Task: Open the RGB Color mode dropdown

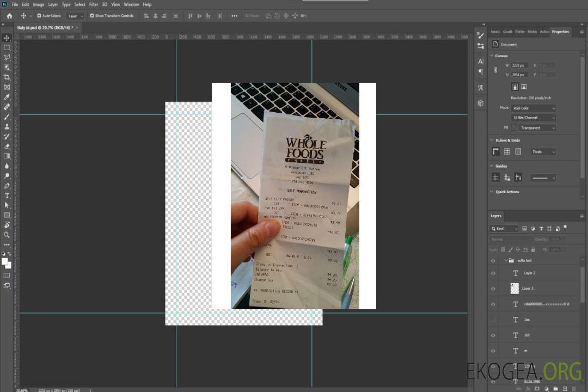Action: pyautogui.click(x=533, y=108)
